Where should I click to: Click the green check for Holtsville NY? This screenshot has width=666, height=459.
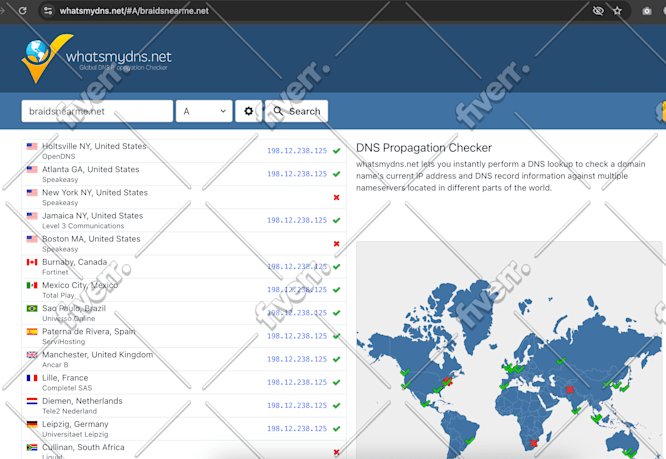pos(336,151)
